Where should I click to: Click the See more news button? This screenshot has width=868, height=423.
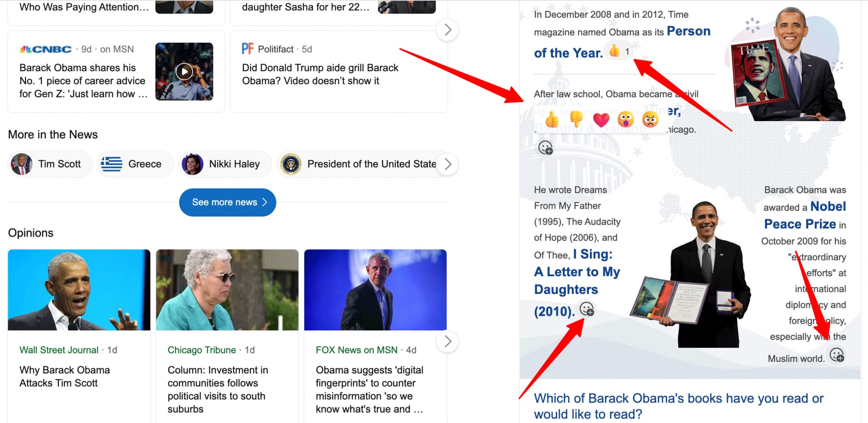[227, 202]
